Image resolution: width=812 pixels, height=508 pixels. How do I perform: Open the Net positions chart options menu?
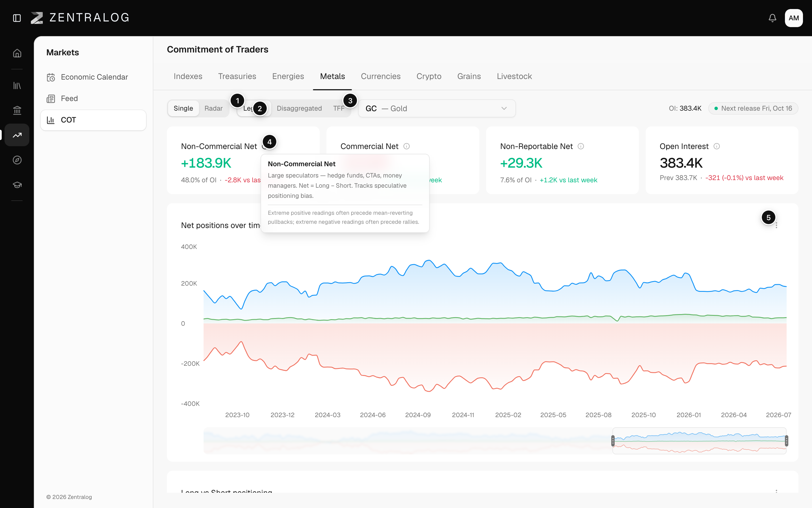tap(776, 225)
